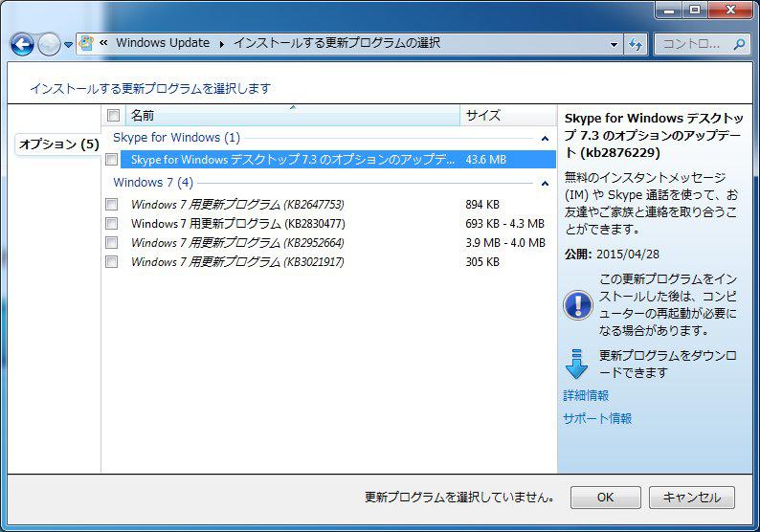Click the search magnifier icon
This screenshot has height=532, width=760.
739,44
